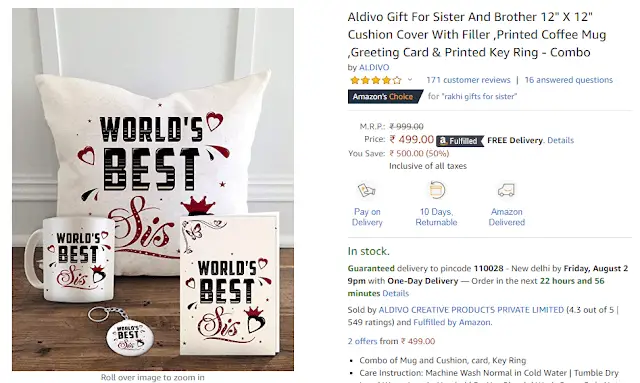Click the main product image
640x383 pixels.
(153, 189)
